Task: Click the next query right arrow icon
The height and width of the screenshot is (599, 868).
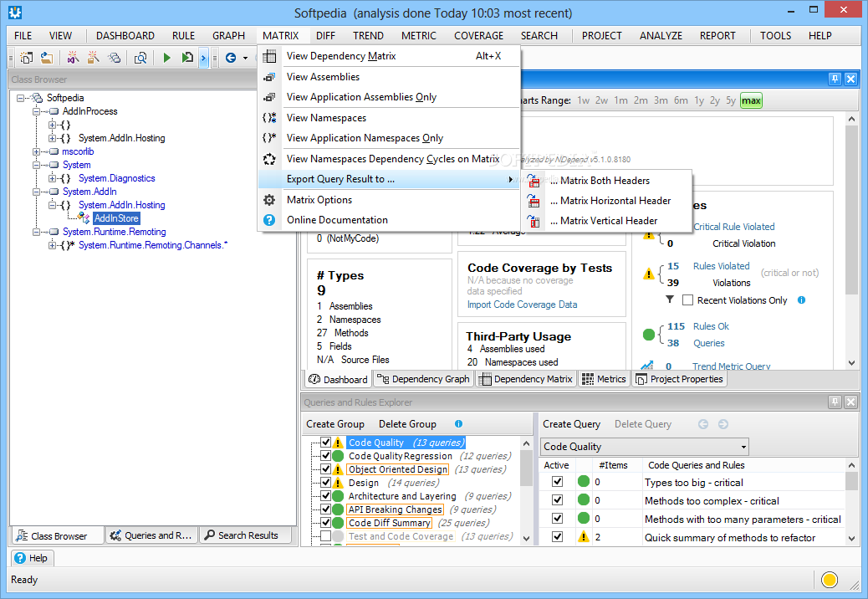Action: click(x=723, y=424)
